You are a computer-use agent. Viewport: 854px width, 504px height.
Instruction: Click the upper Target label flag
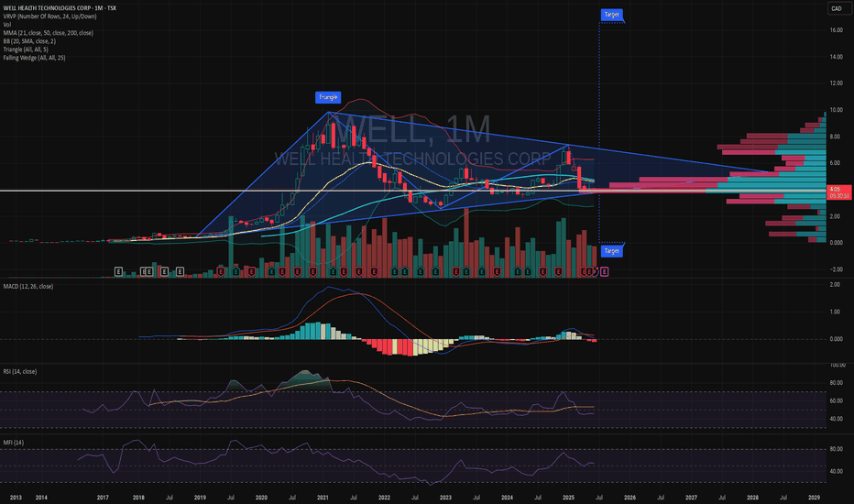611,15
